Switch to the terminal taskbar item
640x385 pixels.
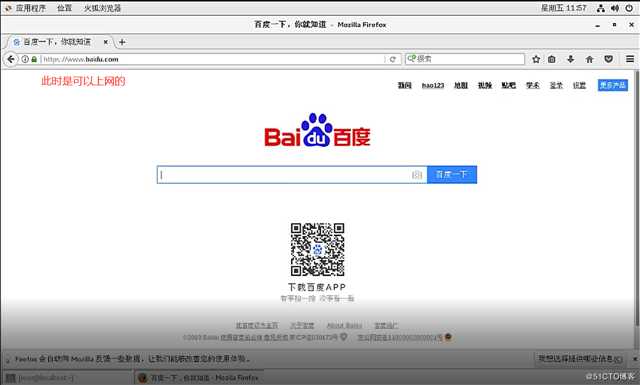click(67, 378)
